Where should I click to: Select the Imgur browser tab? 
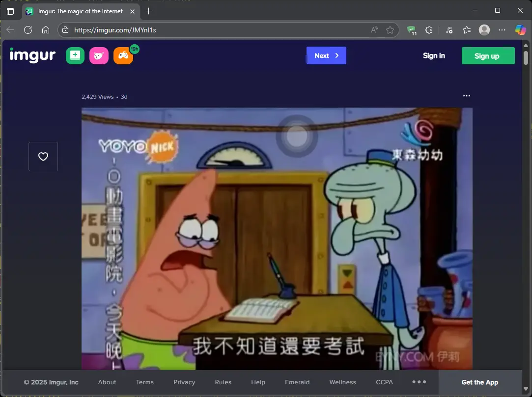point(81,11)
